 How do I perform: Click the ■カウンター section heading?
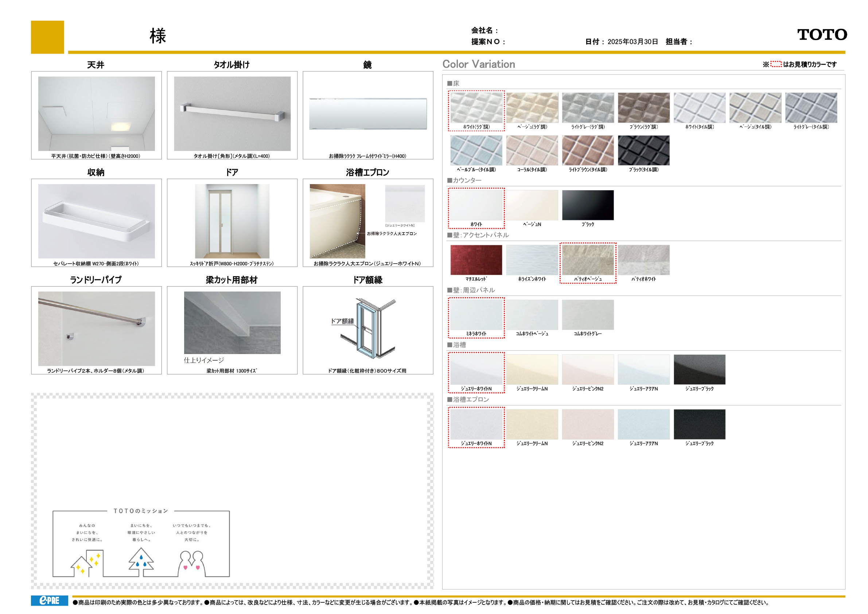pos(464,180)
